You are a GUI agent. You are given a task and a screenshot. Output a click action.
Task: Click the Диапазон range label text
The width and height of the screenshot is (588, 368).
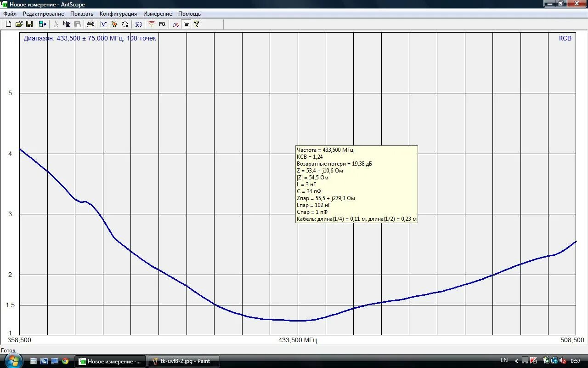pos(90,38)
